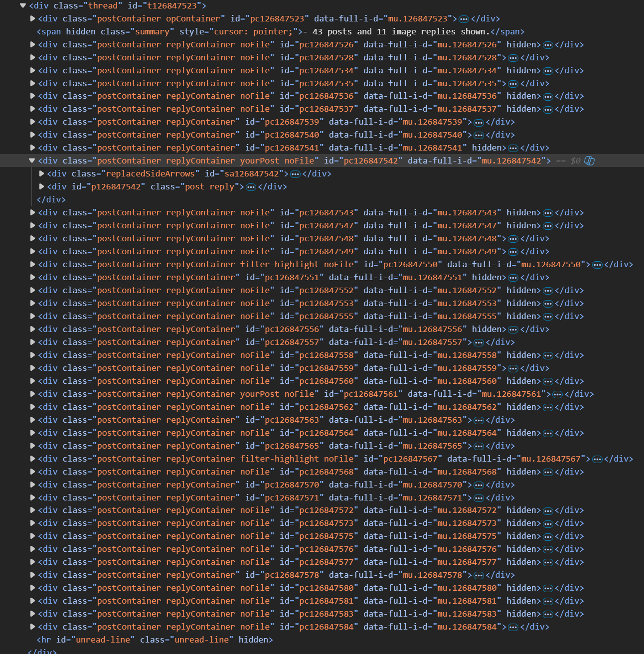Click ellipsis badge of pc126847561 row

(557, 394)
